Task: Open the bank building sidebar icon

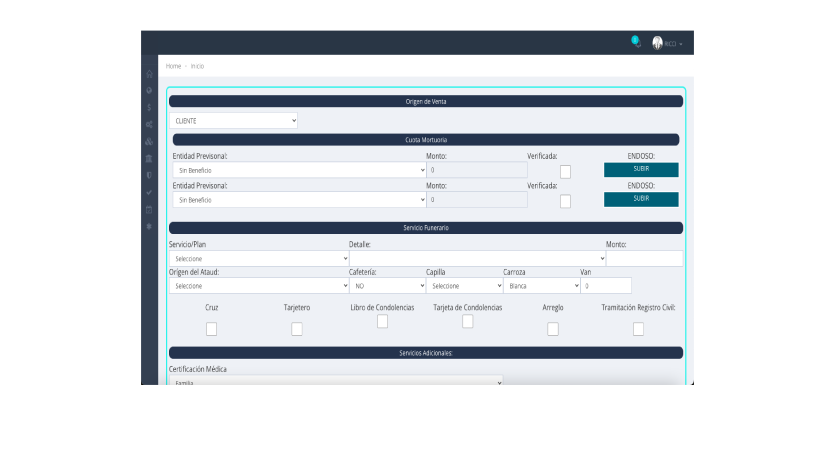Action: pos(149,158)
